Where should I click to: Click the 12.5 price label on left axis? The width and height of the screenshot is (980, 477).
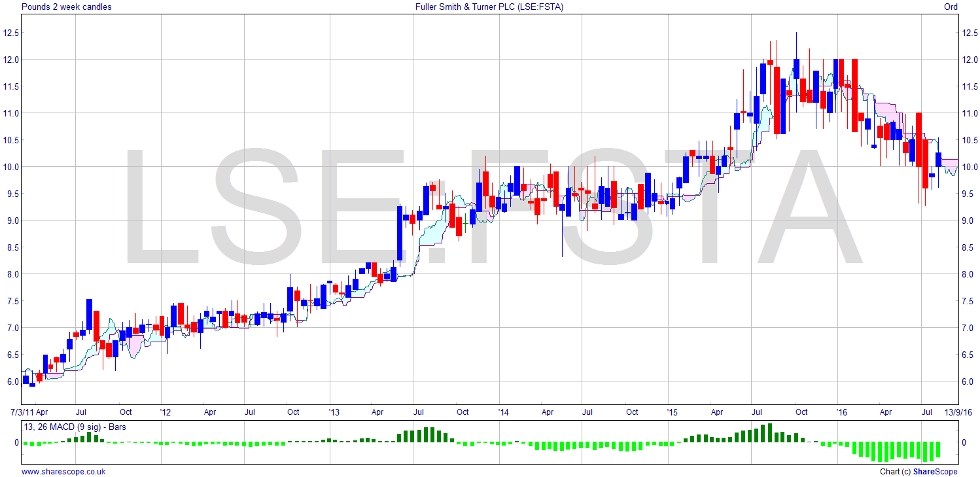click(11, 33)
